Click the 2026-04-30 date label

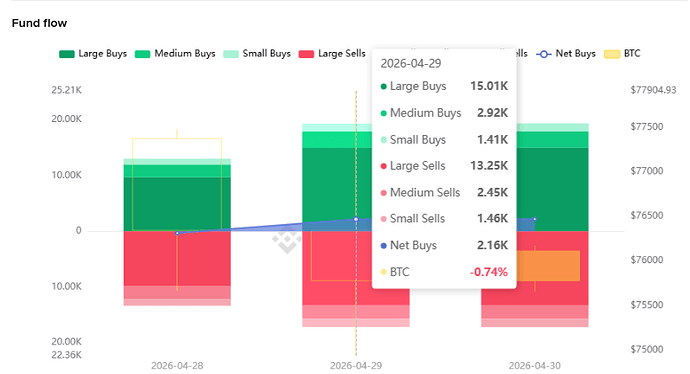click(535, 366)
